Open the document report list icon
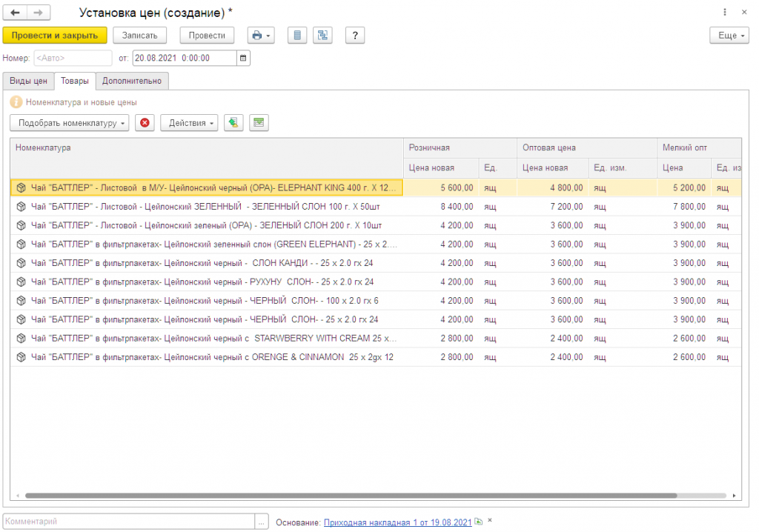The height and width of the screenshot is (532, 759). coord(297,36)
